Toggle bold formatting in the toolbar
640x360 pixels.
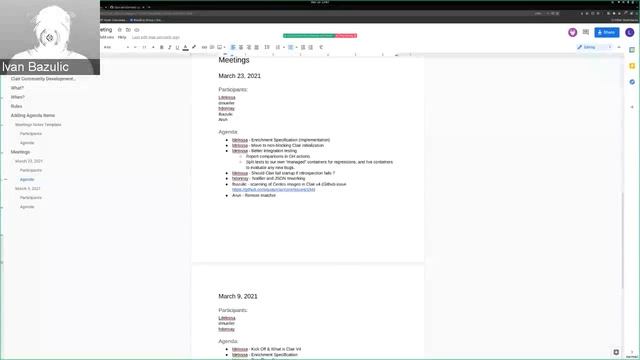pos(162,47)
